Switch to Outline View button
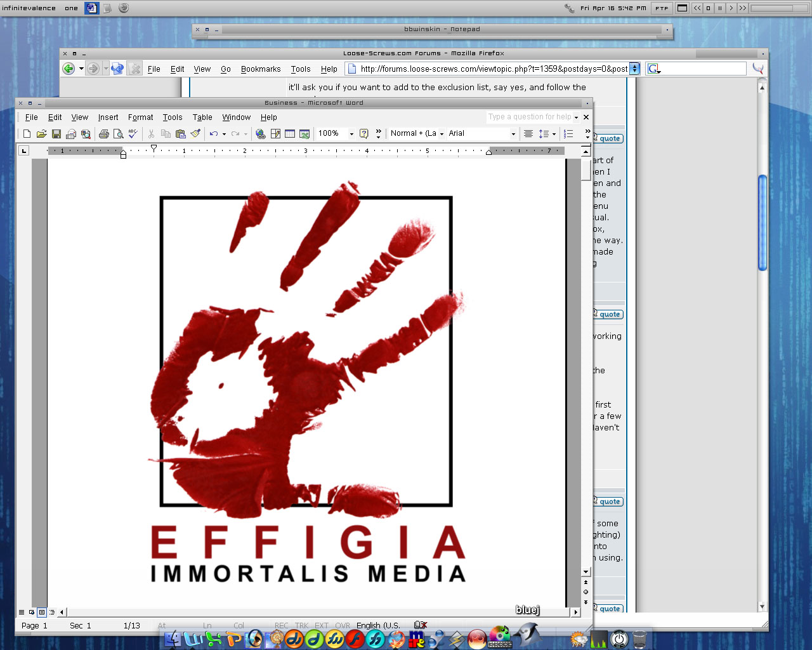This screenshot has width=812, height=650. (52, 612)
